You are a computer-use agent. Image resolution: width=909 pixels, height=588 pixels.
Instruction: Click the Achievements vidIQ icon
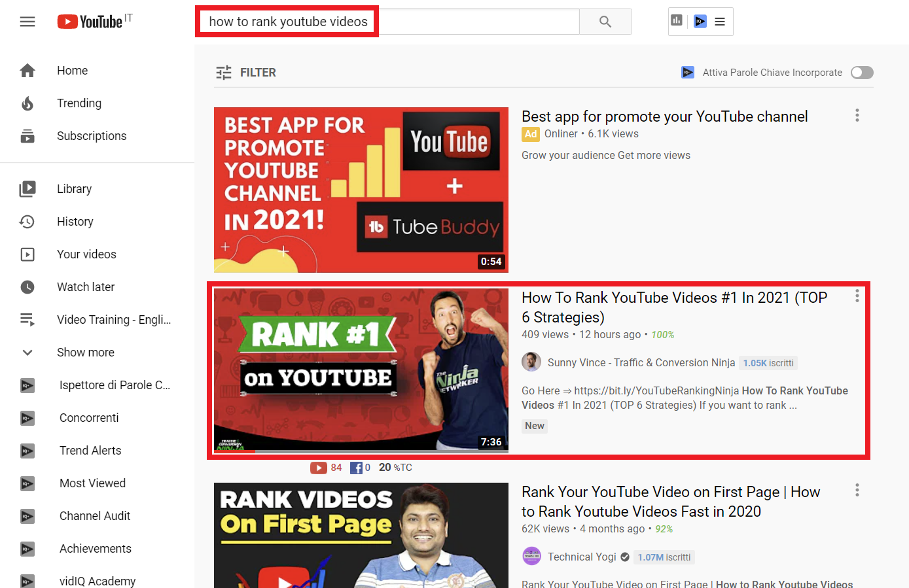(x=27, y=549)
